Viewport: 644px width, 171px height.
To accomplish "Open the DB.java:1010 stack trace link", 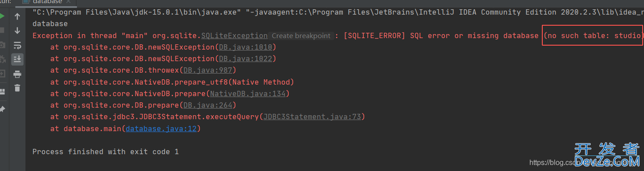I will point(245,47).
